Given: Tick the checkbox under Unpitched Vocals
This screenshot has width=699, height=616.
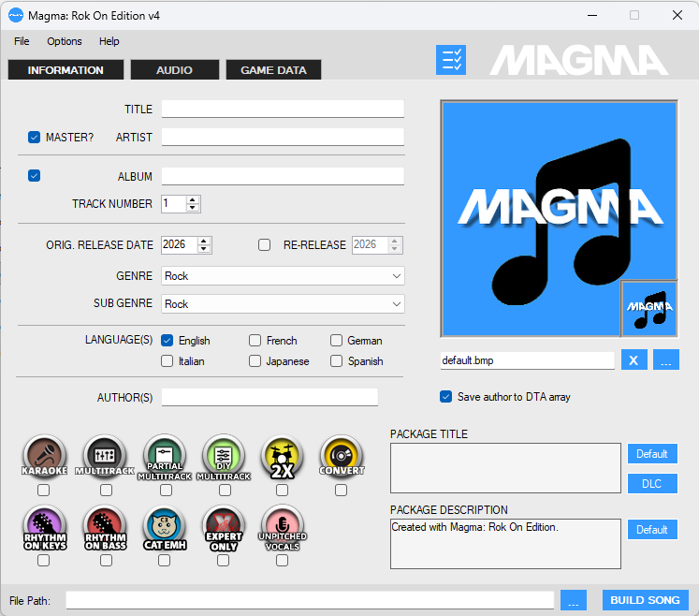Looking at the screenshot, I should tap(283, 560).
